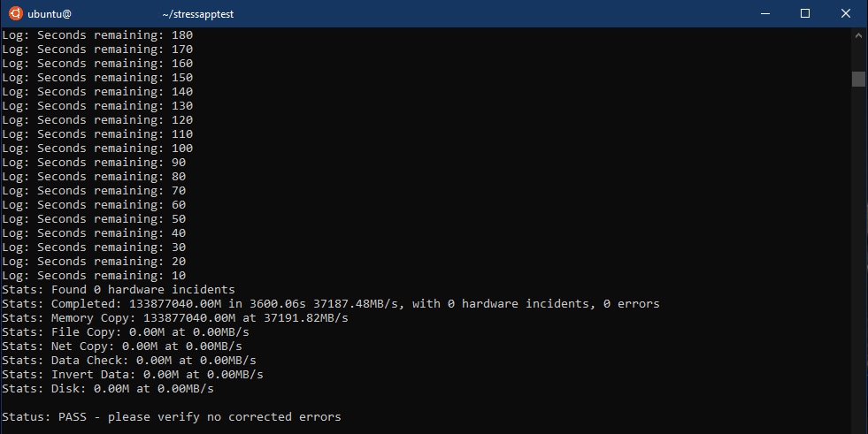This screenshot has height=434, width=868.
Task: Click the 'Status: PASS' result line
Action: [x=172, y=417]
